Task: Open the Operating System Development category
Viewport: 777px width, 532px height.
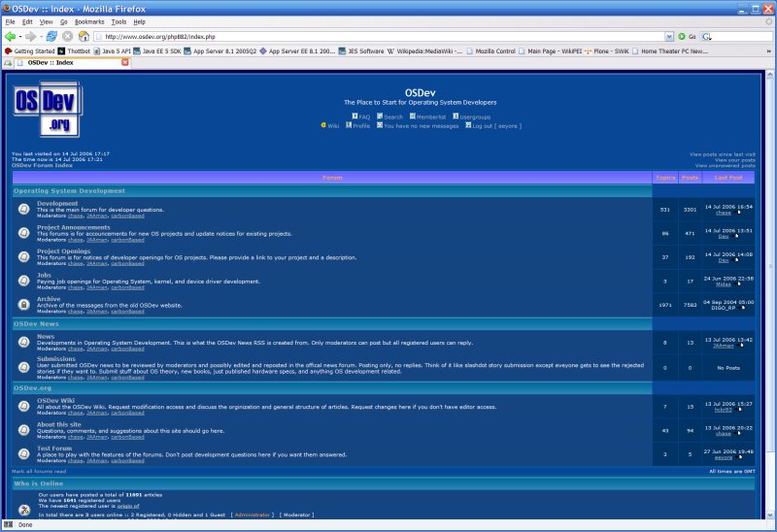Action: click(x=69, y=190)
